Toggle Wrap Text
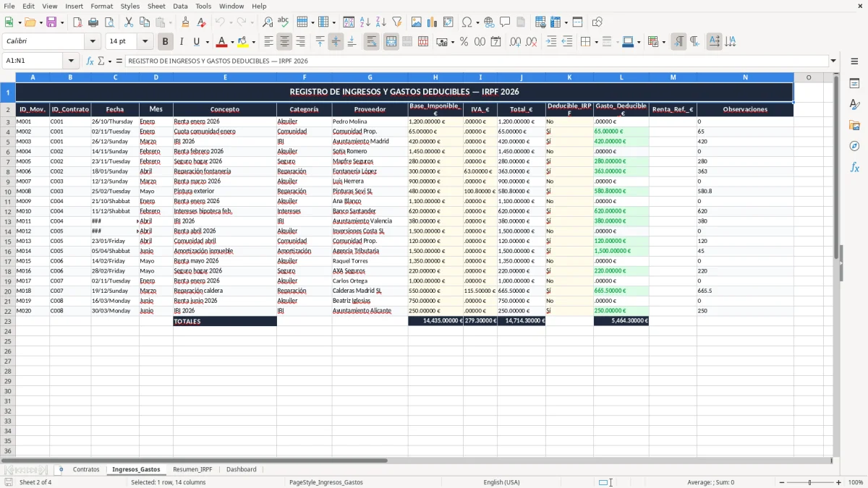 [371, 42]
